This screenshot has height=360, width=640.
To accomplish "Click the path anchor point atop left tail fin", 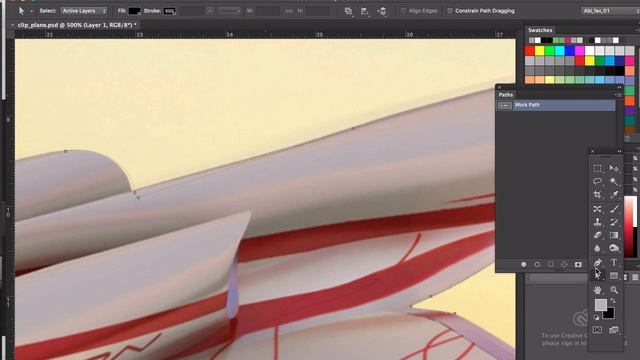I will [66, 151].
